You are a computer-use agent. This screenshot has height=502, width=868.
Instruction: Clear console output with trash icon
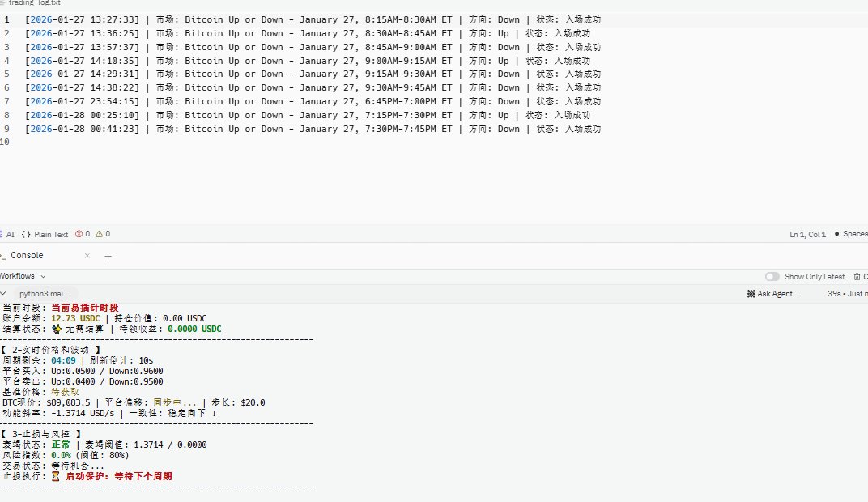(857, 276)
